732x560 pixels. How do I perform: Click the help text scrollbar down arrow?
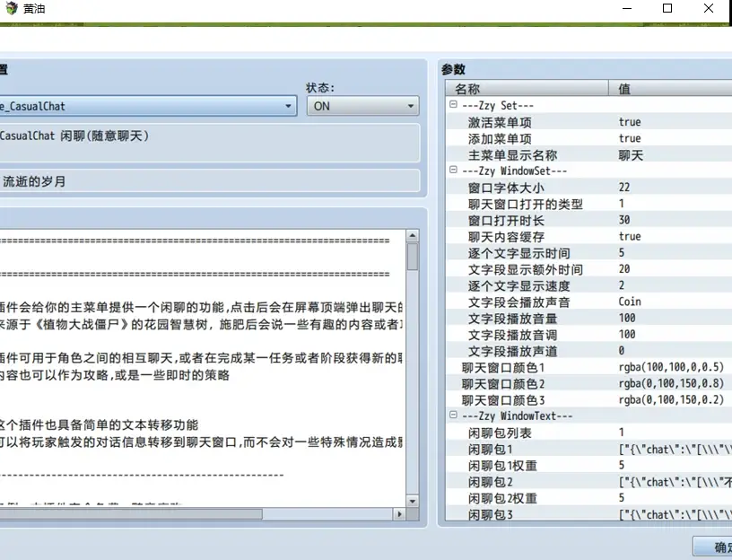413,501
